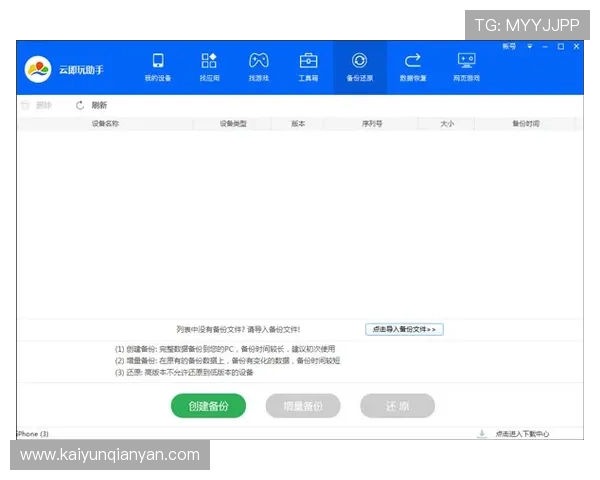Click the 帐号 account menu
Screen dimensions: 600x480
coord(509,46)
